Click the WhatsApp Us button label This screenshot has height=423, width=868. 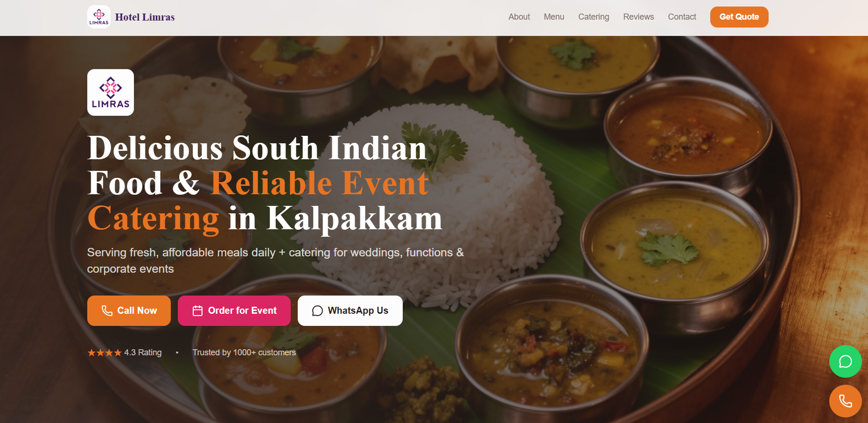point(358,310)
